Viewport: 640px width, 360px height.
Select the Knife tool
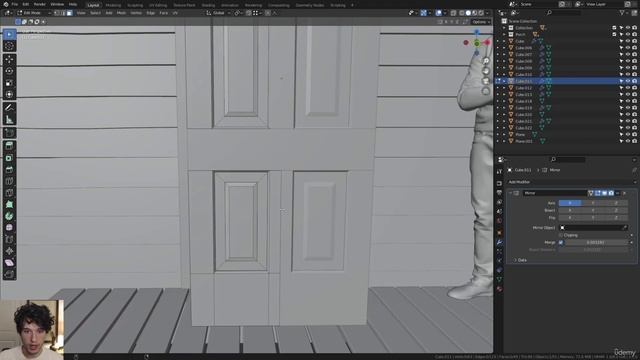(9, 193)
